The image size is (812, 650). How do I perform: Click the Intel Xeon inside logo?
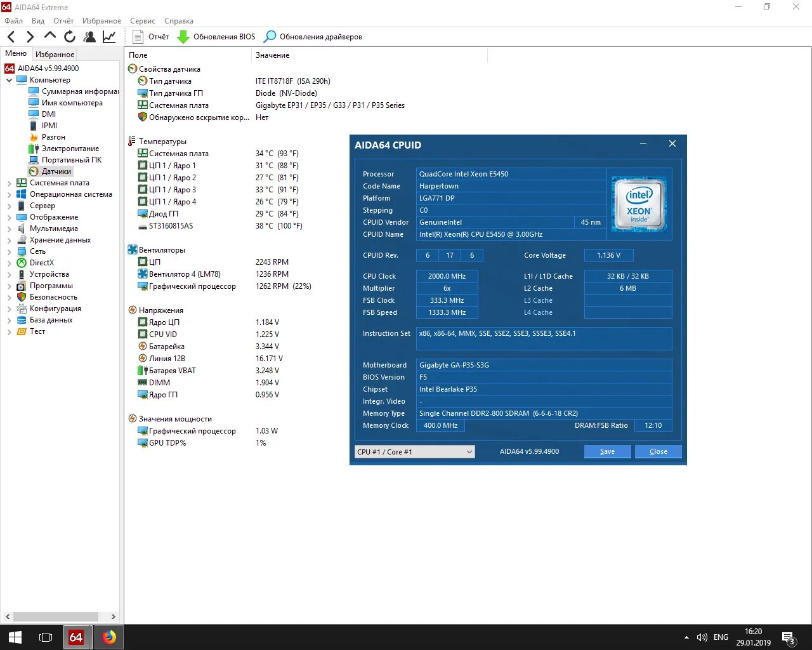point(639,204)
